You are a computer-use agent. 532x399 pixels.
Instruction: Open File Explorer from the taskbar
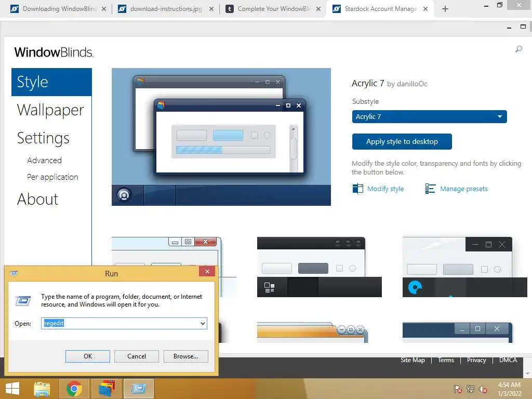[x=42, y=389]
